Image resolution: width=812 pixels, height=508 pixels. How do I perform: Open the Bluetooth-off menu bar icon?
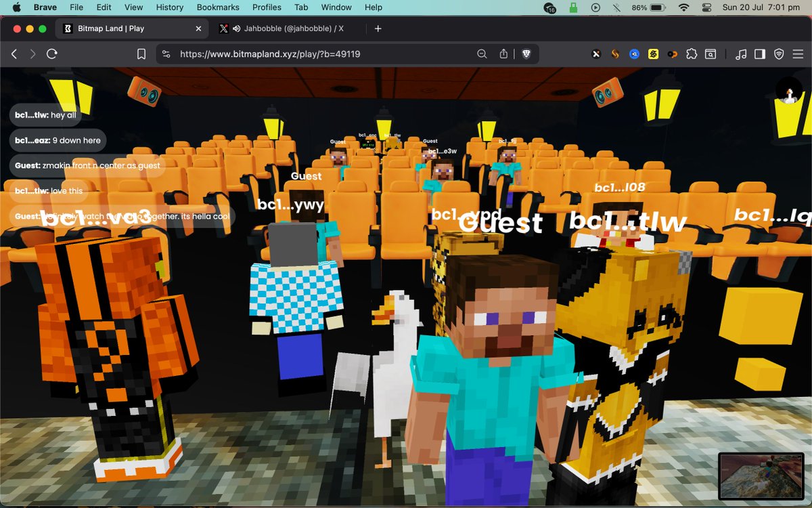coord(616,7)
